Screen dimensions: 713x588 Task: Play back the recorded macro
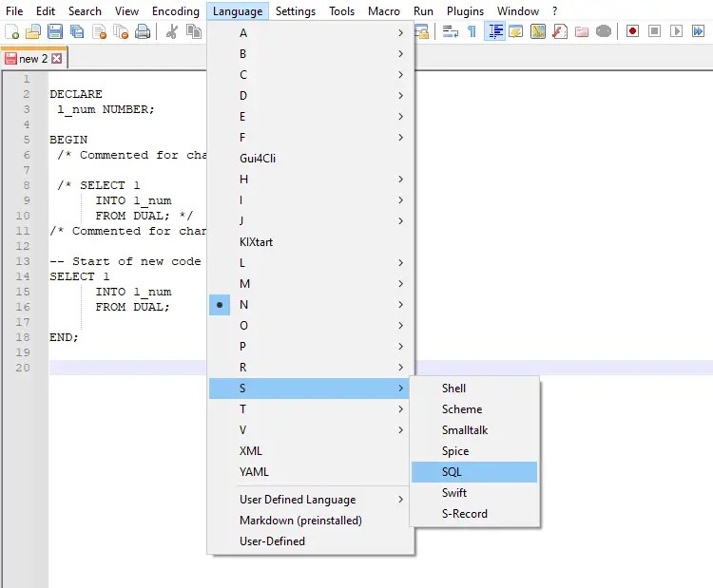coord(676,31)
